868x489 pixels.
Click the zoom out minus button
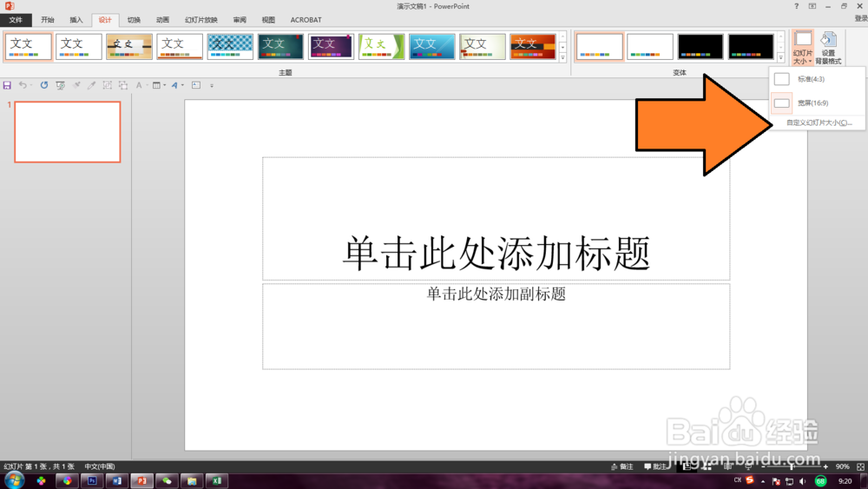click(x=763, y=466)
